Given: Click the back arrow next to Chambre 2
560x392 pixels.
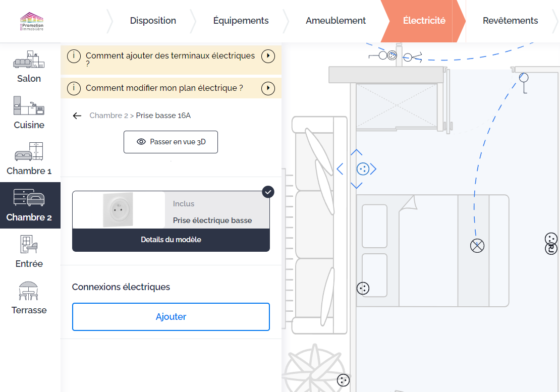Looking at the screenshot, I should [77, 116].
